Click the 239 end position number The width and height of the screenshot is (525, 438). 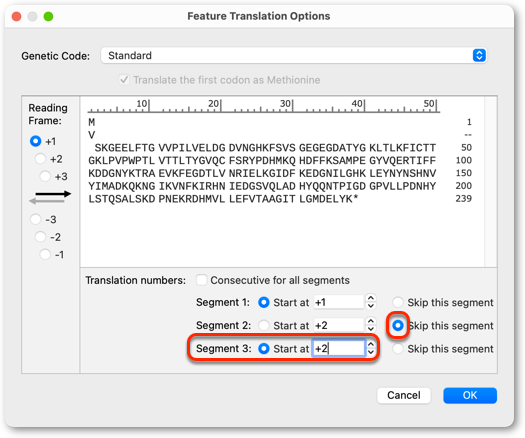tap(463, 199)
